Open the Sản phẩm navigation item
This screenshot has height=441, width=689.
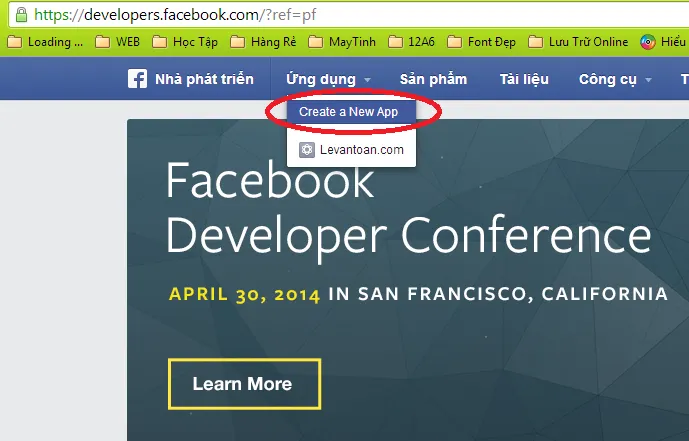point(433,79)
